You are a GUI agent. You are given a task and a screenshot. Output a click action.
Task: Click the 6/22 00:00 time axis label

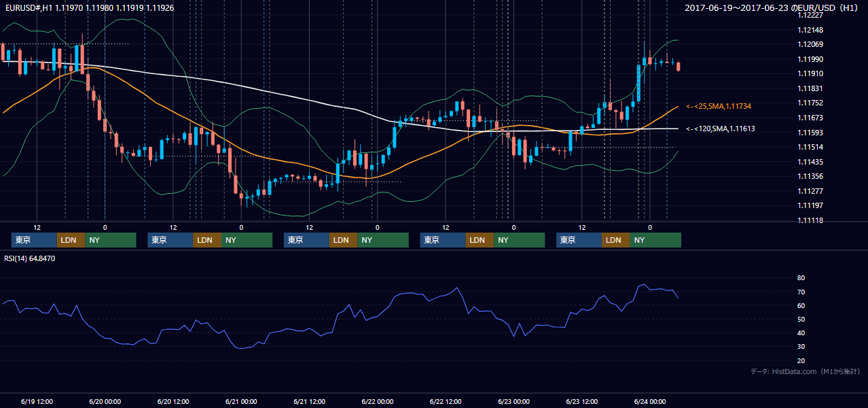point(377,401)
